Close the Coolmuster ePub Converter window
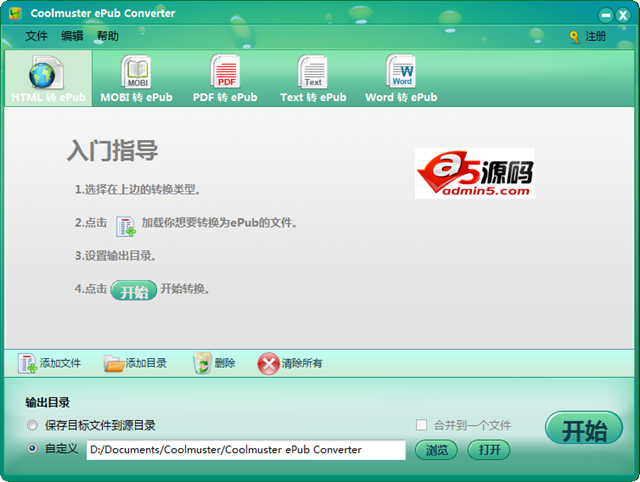This screenshot has width=640, height=482. click(623, 16)
